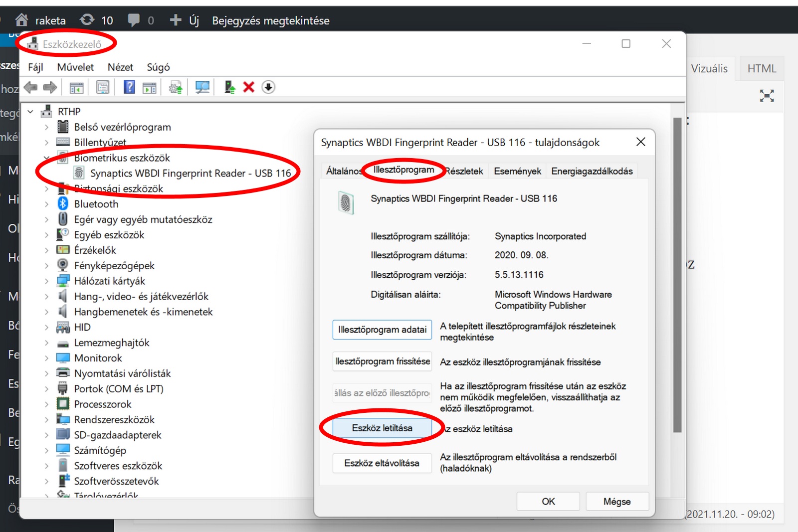Click the back arrow in Device Manager toolbar
The width and height of the screenshot is (798, 532).
pos(31,88)
